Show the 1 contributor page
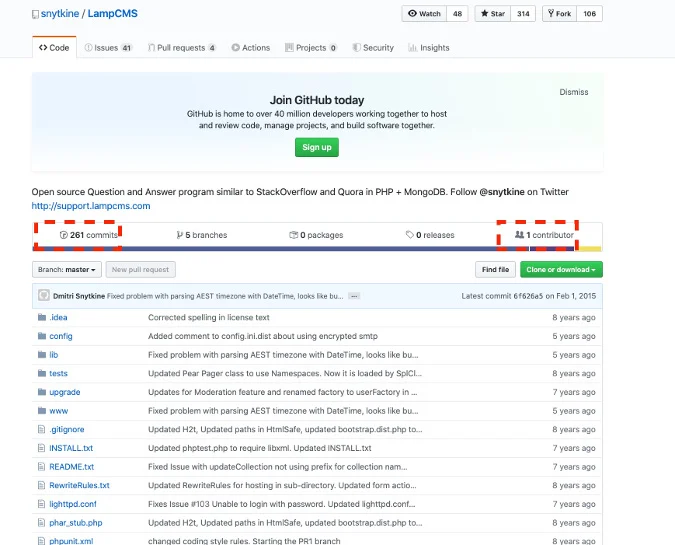This screenshot has width=675, height=545. [544, 235]
